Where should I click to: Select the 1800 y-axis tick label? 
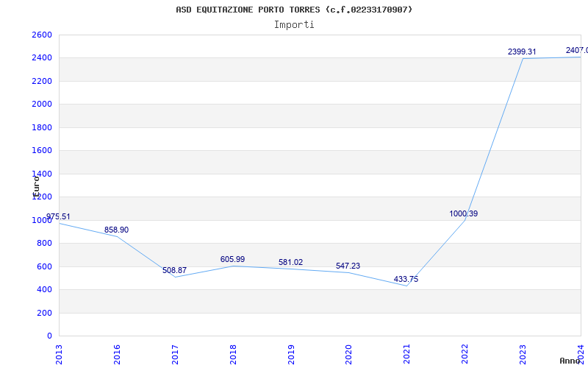pos(42,127)
